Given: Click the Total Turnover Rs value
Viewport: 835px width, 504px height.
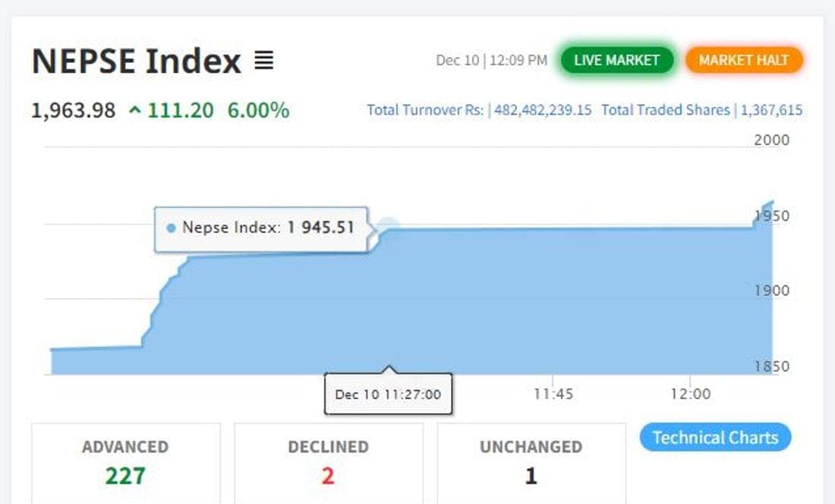Looking at the screenshot, I should [543, 110].
